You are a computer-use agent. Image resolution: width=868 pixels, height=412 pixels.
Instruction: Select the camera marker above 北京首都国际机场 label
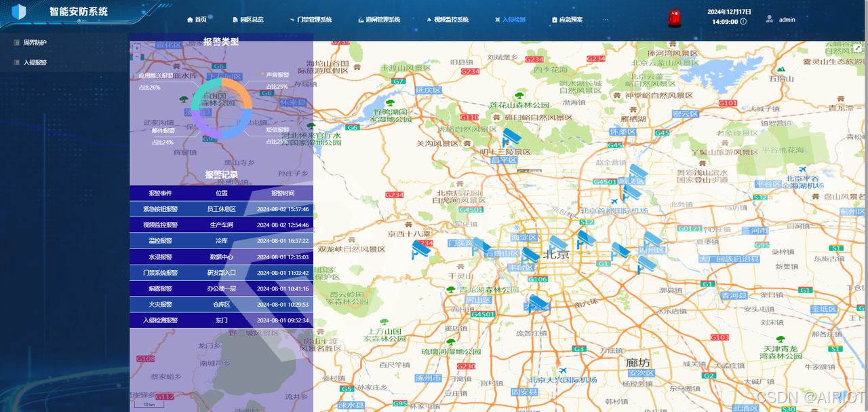pyautogui.click(x=632, y=193)
